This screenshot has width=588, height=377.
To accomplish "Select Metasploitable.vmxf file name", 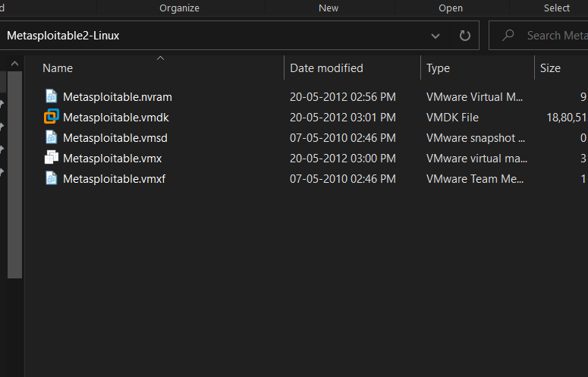I will (114, 179).
